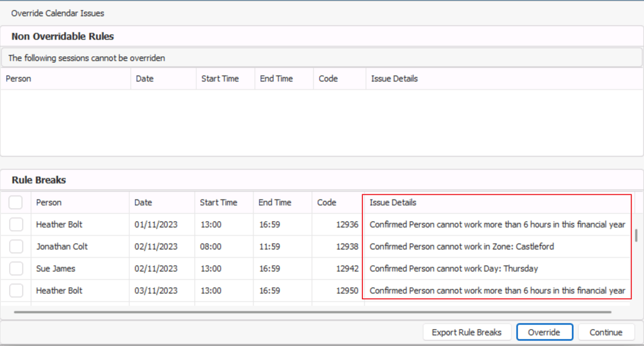Screen dimensions: 644x346
Task: Select the Zone: Castleford issue details cell
Action: (x=461, y=247)
